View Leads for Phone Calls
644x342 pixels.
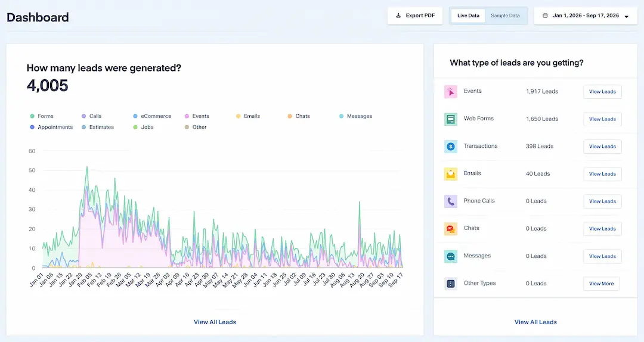[602, 201]
